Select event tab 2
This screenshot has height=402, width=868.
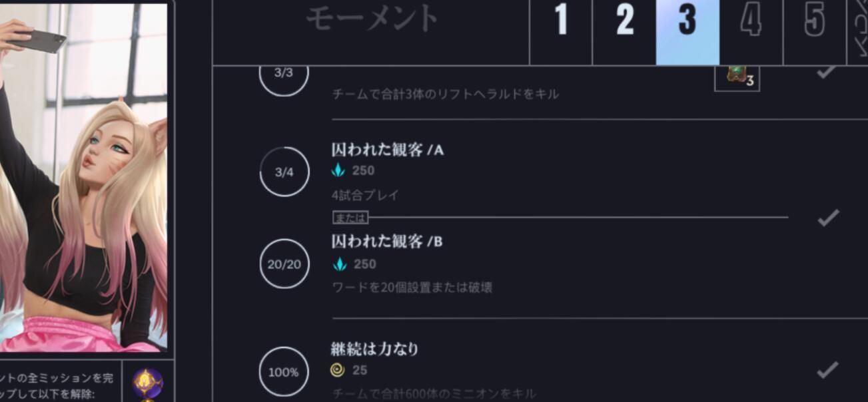(x=624, y=27)
